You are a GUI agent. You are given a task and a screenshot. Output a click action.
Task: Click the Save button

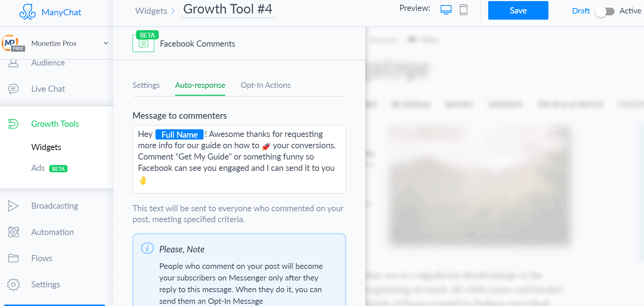[x=518, y=11]
